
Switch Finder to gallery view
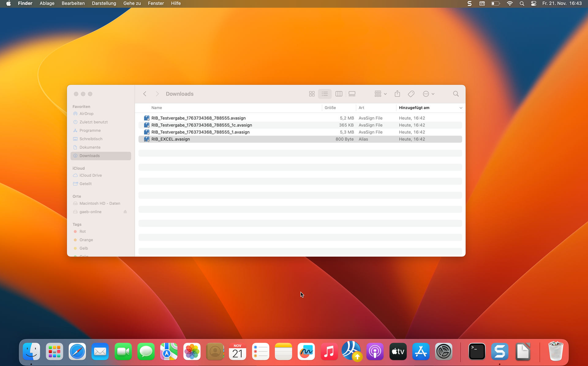coord(352,94)
